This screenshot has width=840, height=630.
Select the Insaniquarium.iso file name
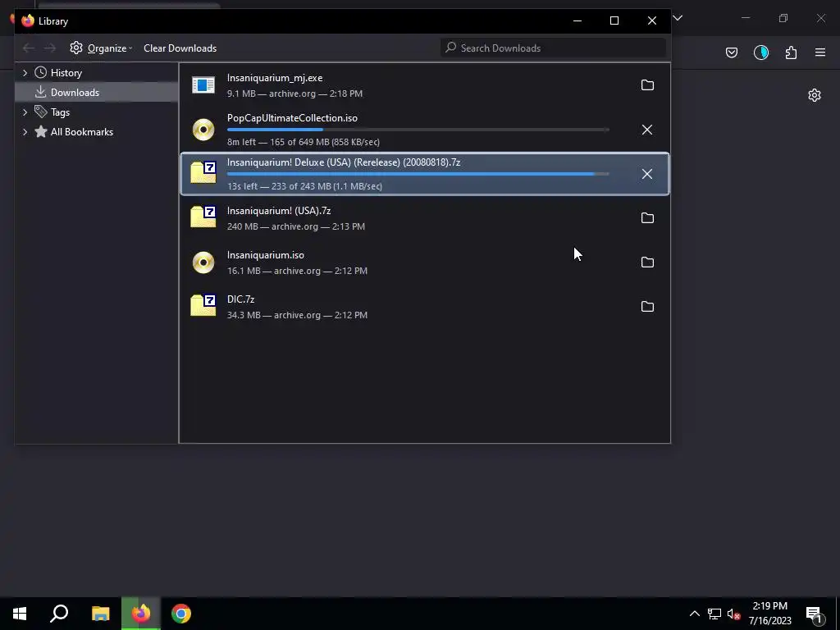tap(266, 255)
